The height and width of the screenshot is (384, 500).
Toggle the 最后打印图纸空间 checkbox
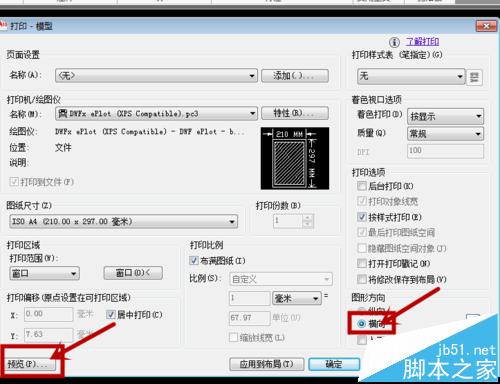[362, 232]
